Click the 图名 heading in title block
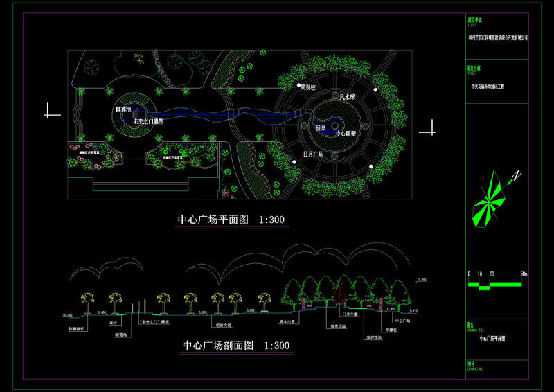The width and height of the screenshot is (554, 392). coord(470,325)
